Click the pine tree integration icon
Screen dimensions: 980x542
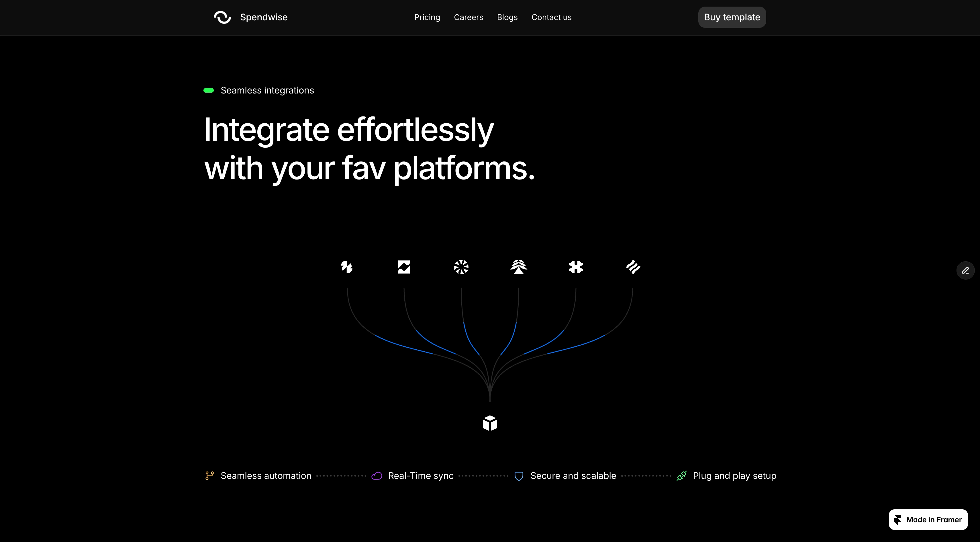click(518, 267)
